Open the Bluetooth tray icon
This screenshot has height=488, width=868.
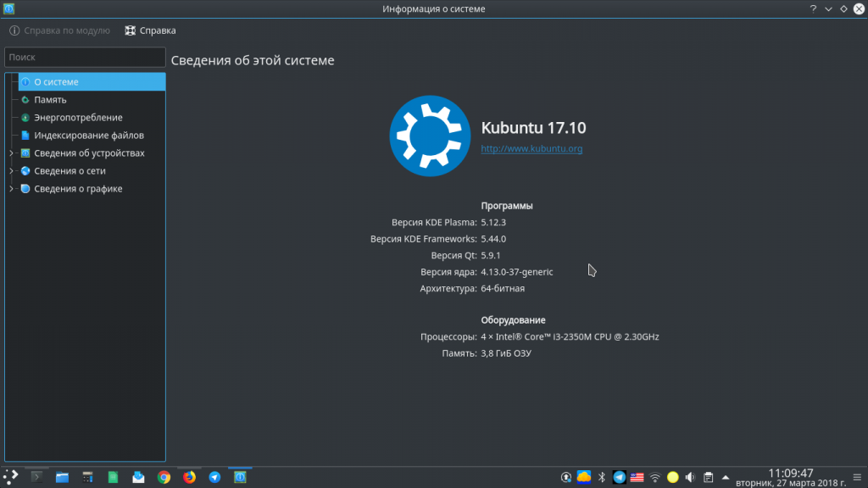pos(602,478)
